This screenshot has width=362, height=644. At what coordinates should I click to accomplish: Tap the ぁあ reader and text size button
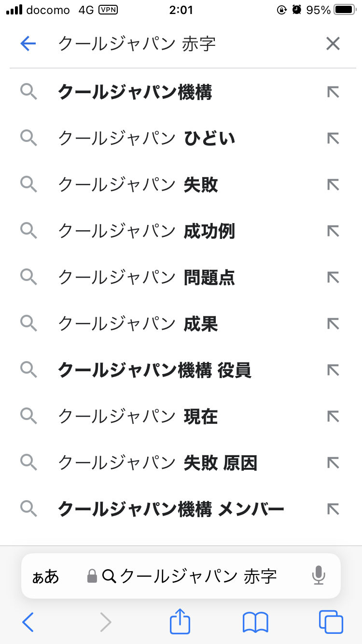point(45,576)
